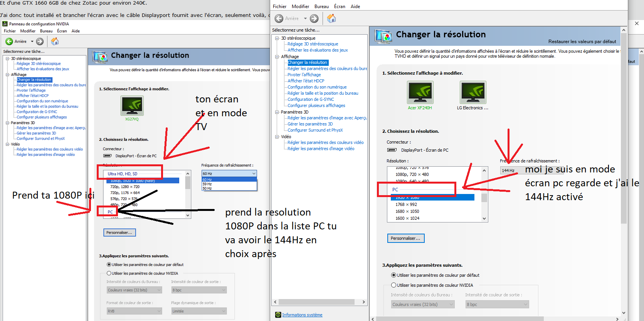Click the forward arrow in left window toolbar

[x=40, y=41]
